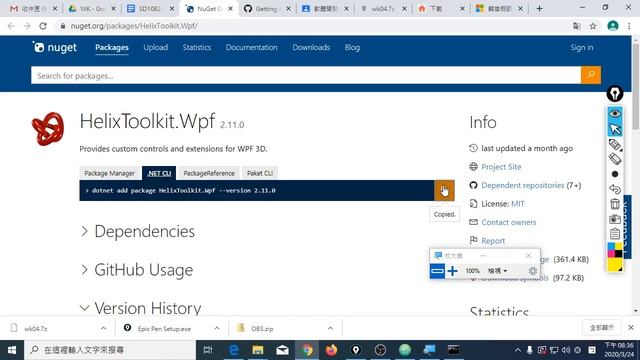Focus the Search for packages field
640x360 pixels.
(306, 76)
